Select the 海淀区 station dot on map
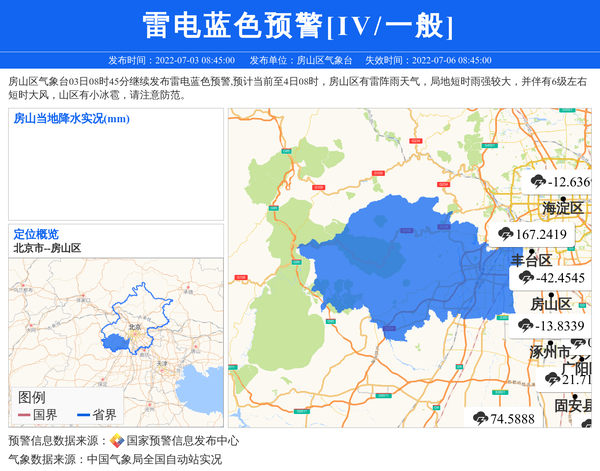The height and width of the screenshot is (471, 600). tap(564, 196)
